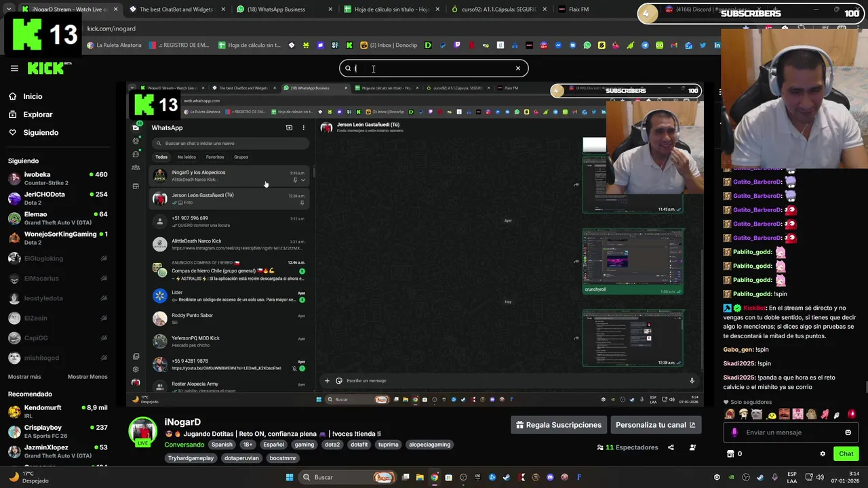The width and height of the screenshot is (868, 488).
Task: Select the Tryhardgameplay tag
Action: tap(191, 458)
